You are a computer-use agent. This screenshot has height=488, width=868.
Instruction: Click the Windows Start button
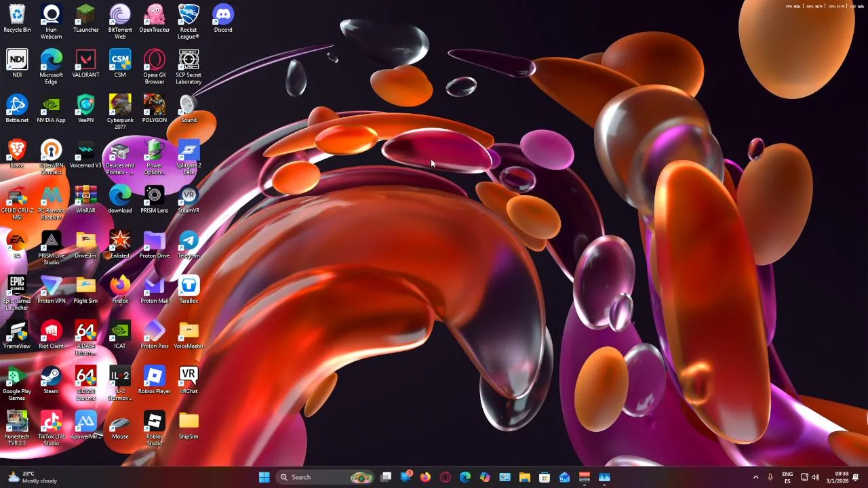coord(264,477)
